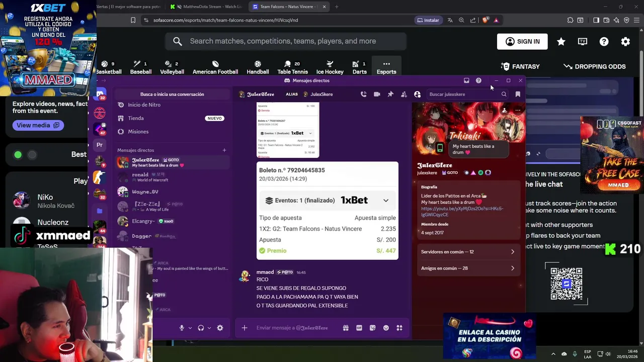Open Discord user settings gear

(220, 328)
